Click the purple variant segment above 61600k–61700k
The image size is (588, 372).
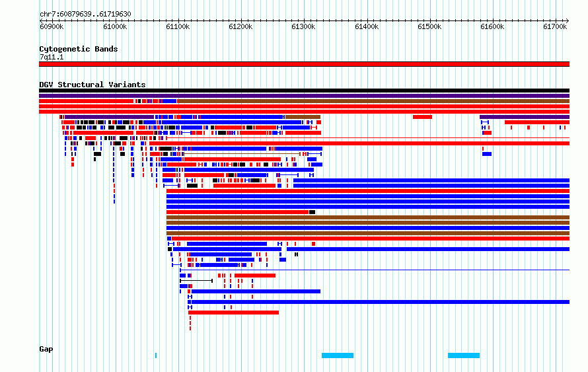pyautogui.click(x=525, y=117)
